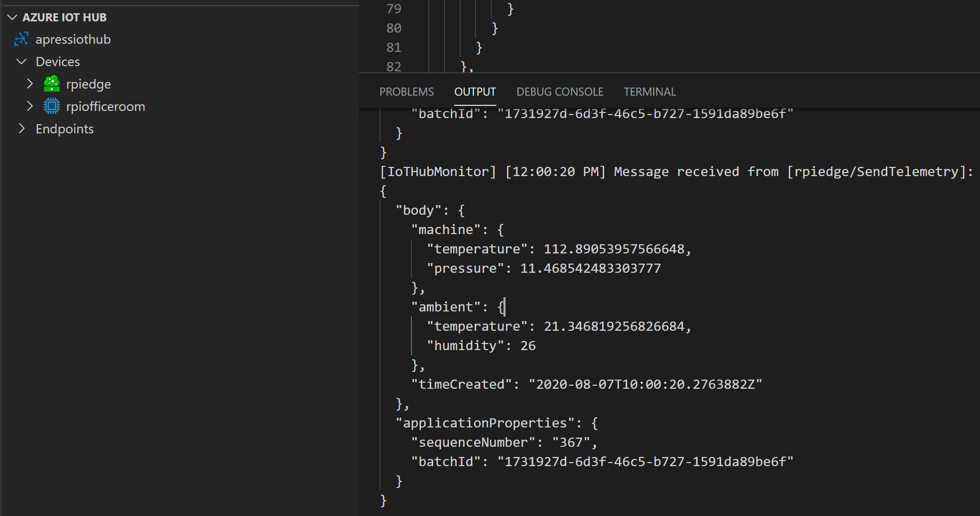Click the apressiothub hub icon
The width and height of the screenshot is (980, 516).
point(21,39)
